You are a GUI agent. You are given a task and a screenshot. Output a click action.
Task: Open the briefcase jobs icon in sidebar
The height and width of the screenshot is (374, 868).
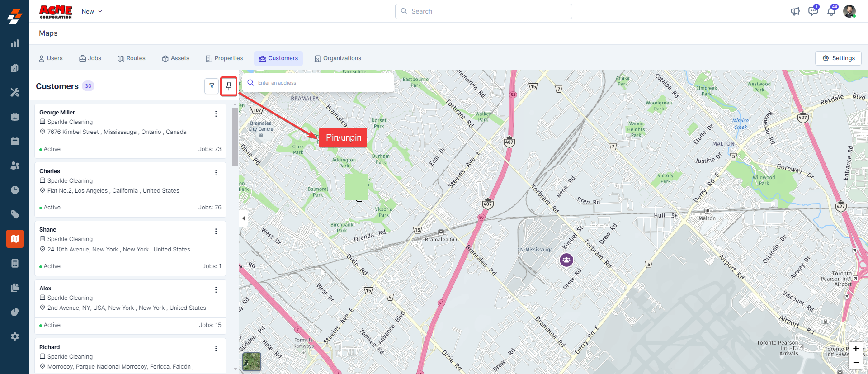click(x=15, y=117)
